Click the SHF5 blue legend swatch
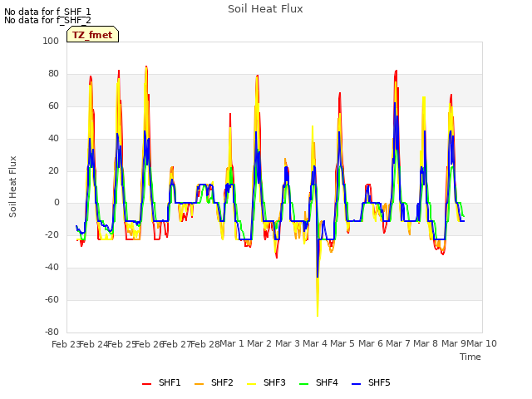 (x=357, y=384)
